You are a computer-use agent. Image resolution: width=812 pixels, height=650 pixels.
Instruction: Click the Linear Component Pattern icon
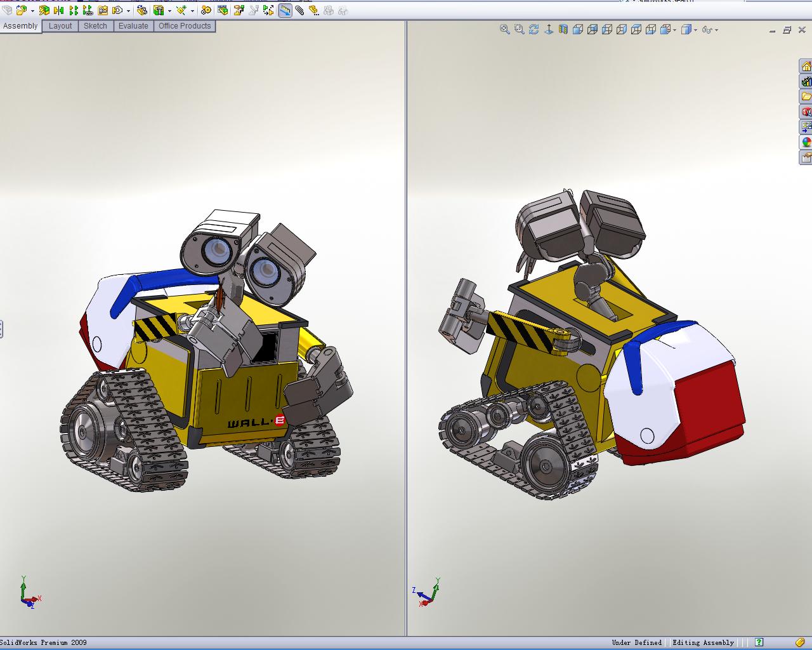pyautogui.click(x=59, y=10)
